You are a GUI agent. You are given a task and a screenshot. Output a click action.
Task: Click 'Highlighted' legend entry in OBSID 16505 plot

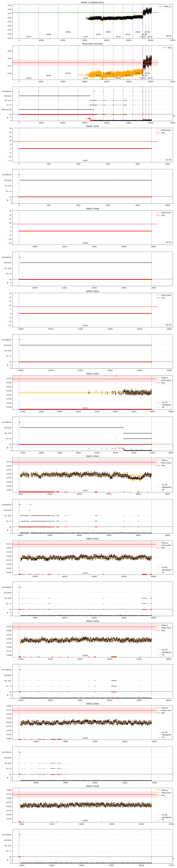pos(167,735)
